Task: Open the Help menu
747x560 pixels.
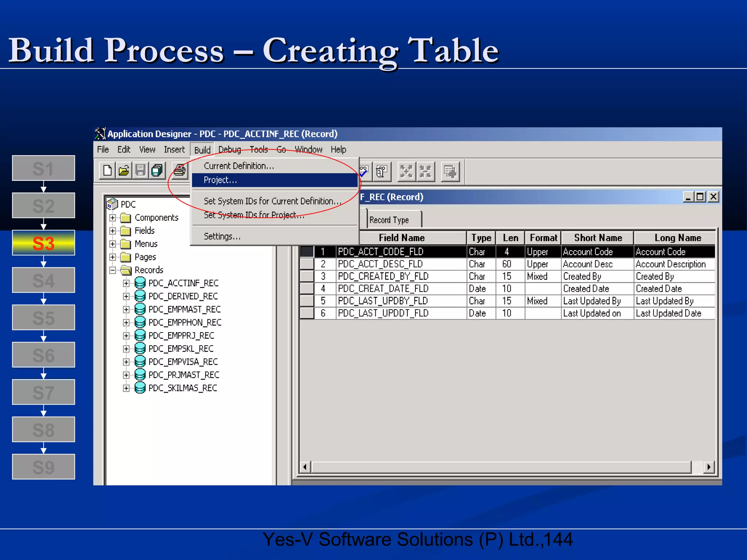Action: pyautogui.click(x=338, y=149)
